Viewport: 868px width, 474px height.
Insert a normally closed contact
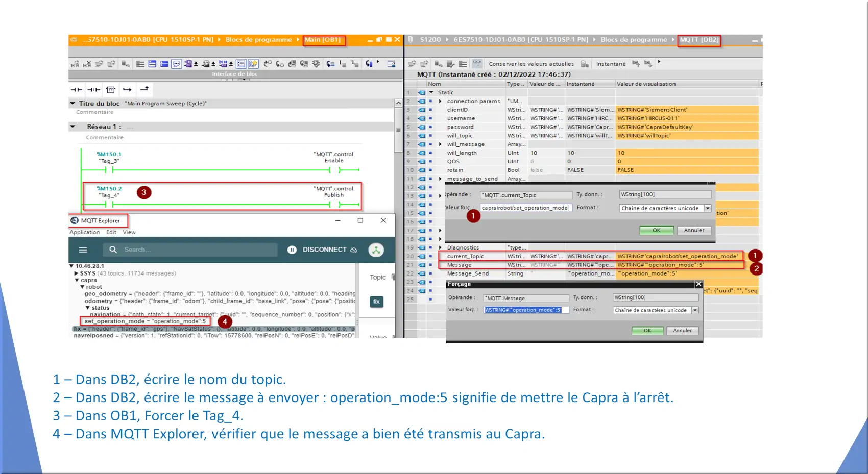(x=93, y=89)
